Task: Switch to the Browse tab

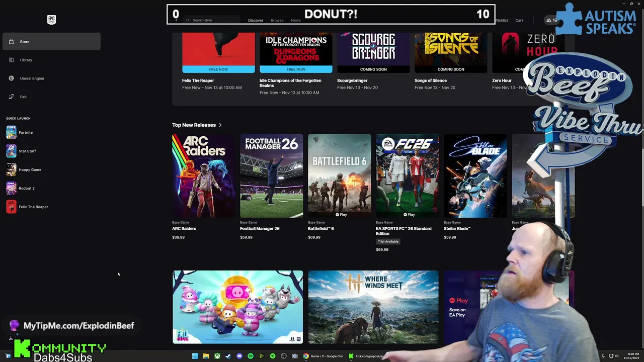Action: [x=277, y=20]
